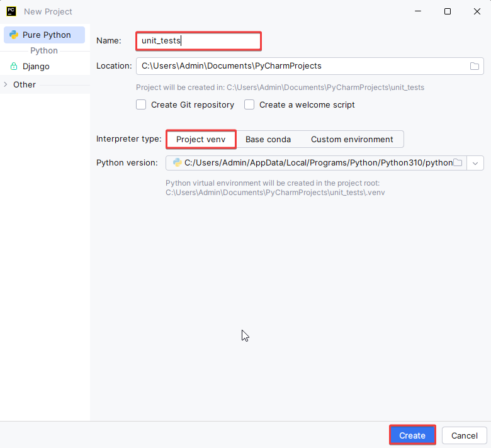The image size is (491, 448).
Task: Choose Custom environment interpreter type
Action: 352,139
